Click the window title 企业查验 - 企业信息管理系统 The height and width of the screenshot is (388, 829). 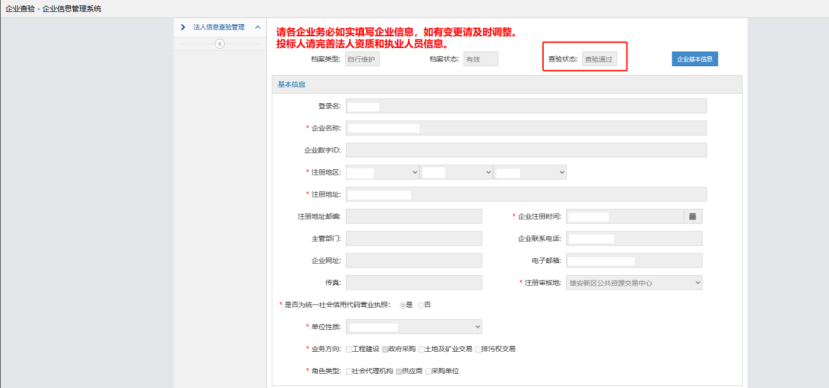pos(53,9)
